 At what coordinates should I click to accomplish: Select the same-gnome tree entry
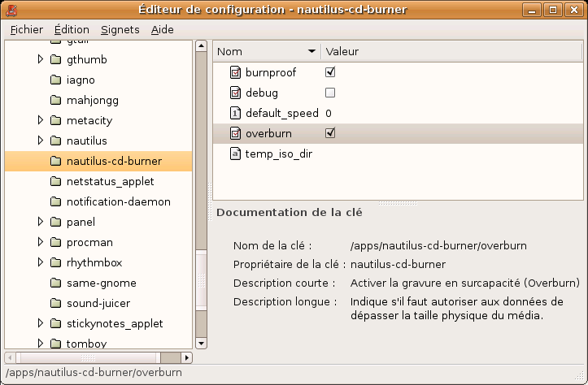tap(102, 283)
